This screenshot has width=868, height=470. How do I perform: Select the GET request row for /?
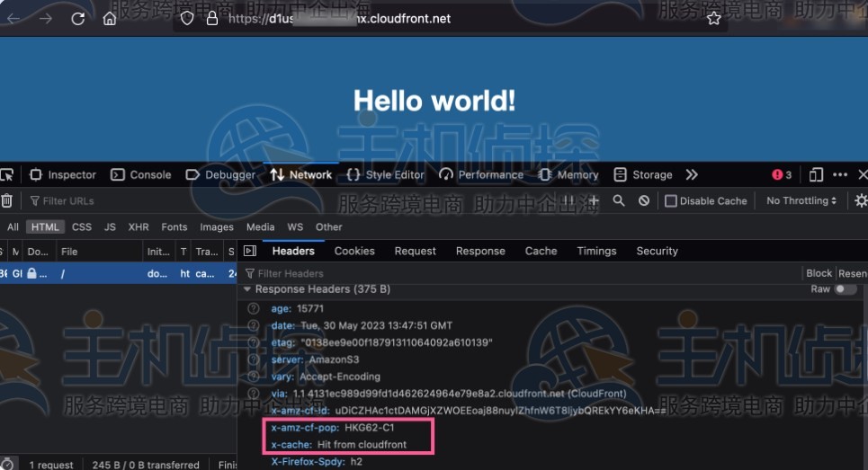tap(119, 273)
